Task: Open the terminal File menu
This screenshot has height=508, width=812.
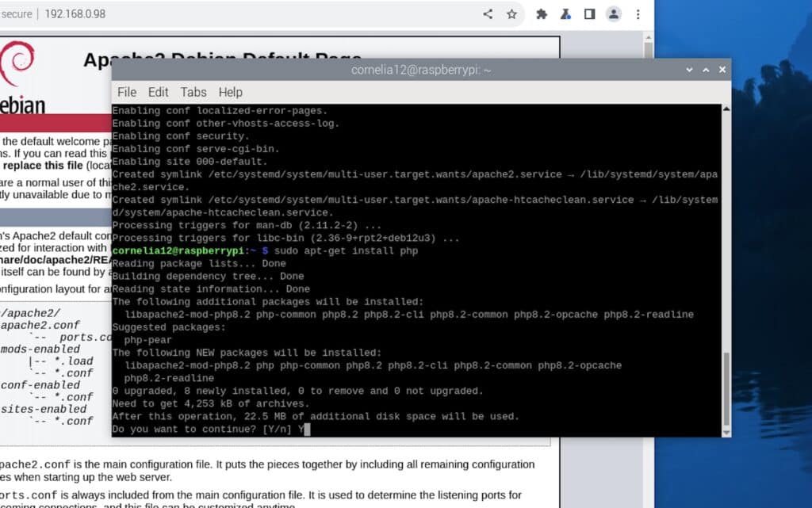Action: click(127, 92)
